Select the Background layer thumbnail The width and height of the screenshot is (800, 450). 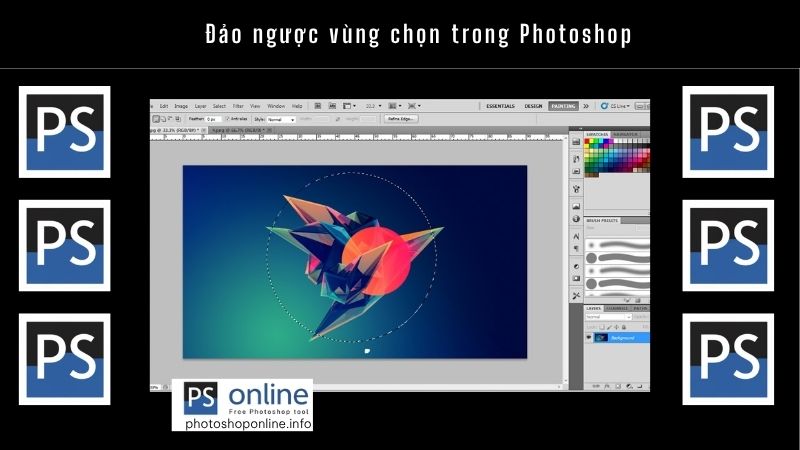[x=601, y=338]
